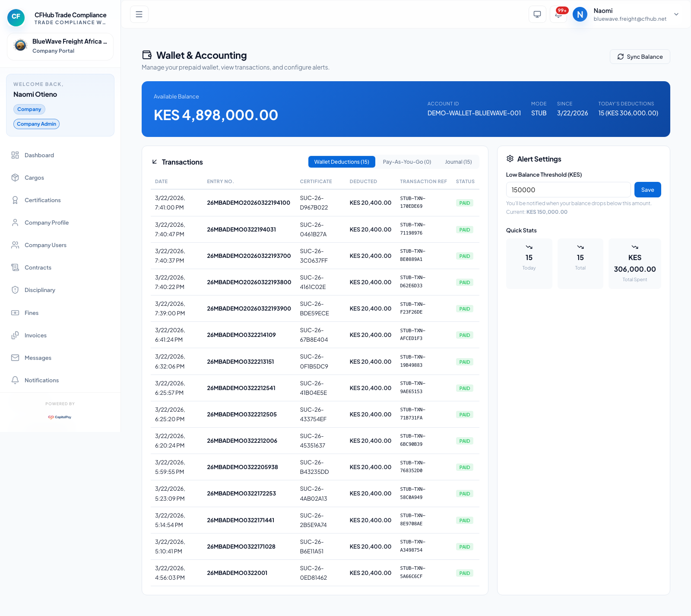Open the Messages envelope icon
The height and width of the screenshot is (616, 691).
[x=15, y=358]
